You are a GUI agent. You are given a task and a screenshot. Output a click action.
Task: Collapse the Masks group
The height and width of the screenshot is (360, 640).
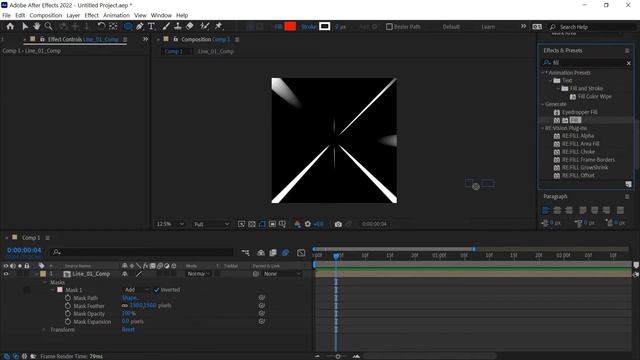tap(45, 282)
